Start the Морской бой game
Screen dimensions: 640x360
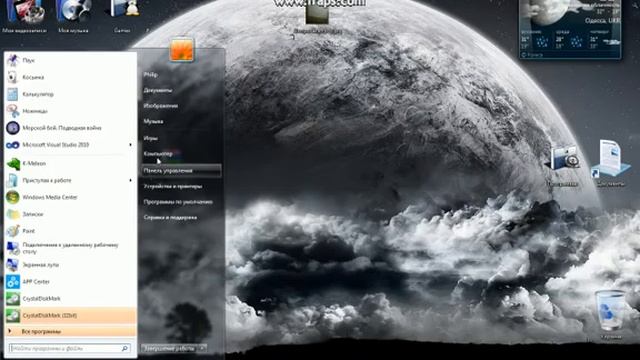(70, 128)
